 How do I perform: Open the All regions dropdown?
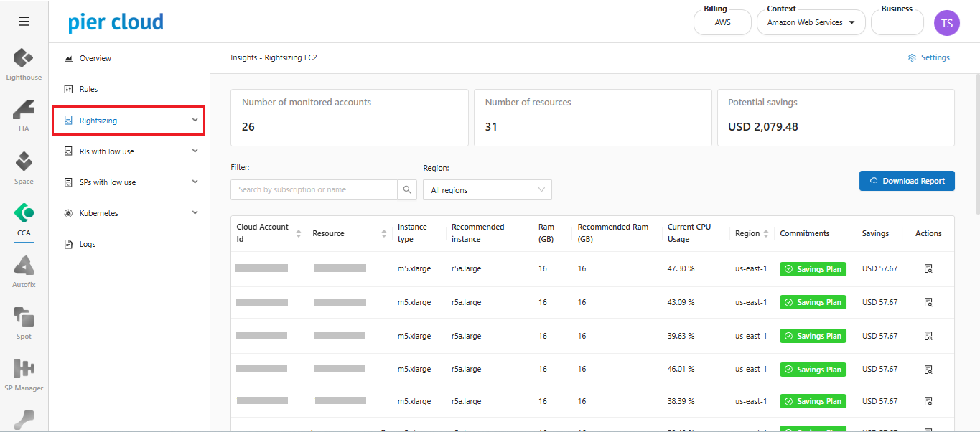coord(487,190)
